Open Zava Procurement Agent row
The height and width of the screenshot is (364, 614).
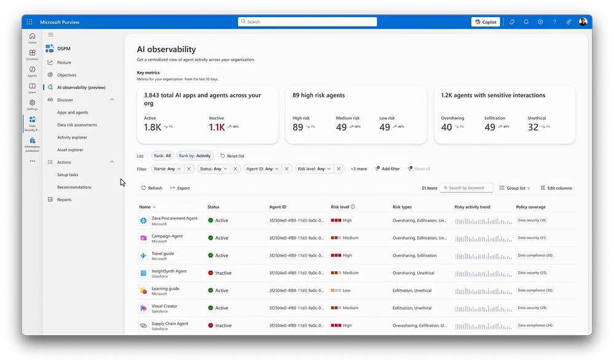[356, 220]
